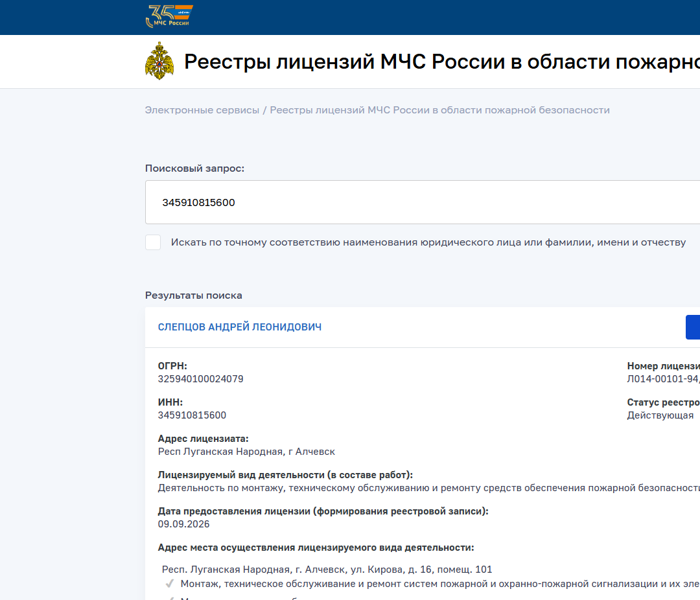Click the fire alarm systems work item text

coord(440,584)
